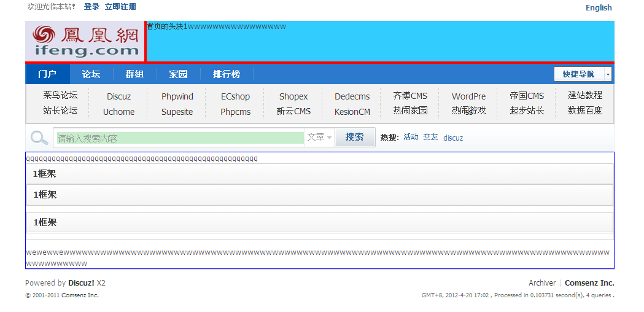The image size is (644, 312).
Task: Click the 搜索 search button
Action: coord(355,138)
